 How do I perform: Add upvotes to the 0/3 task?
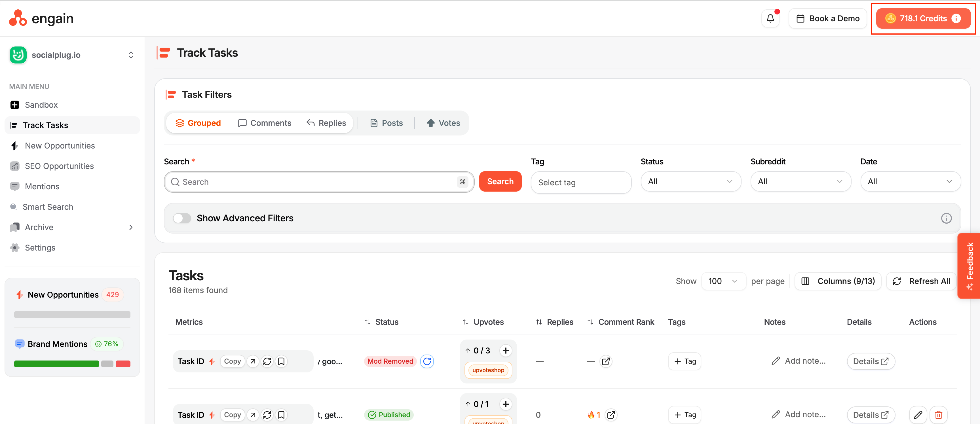pyautogui.click(x=506, y=350)
